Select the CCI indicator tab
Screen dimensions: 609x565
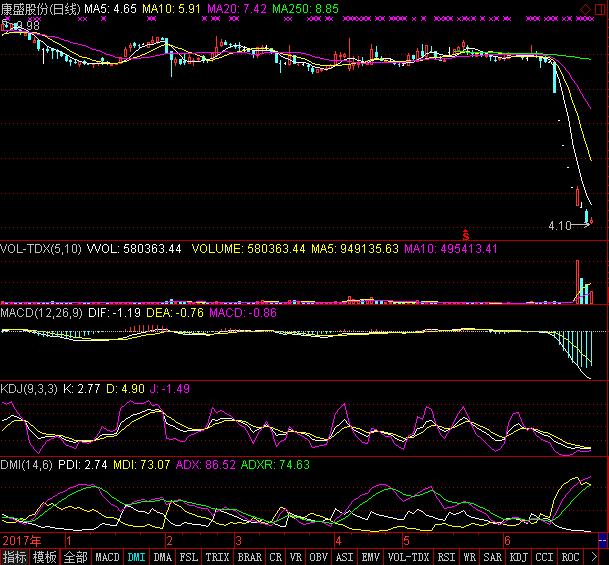(544, 557)
